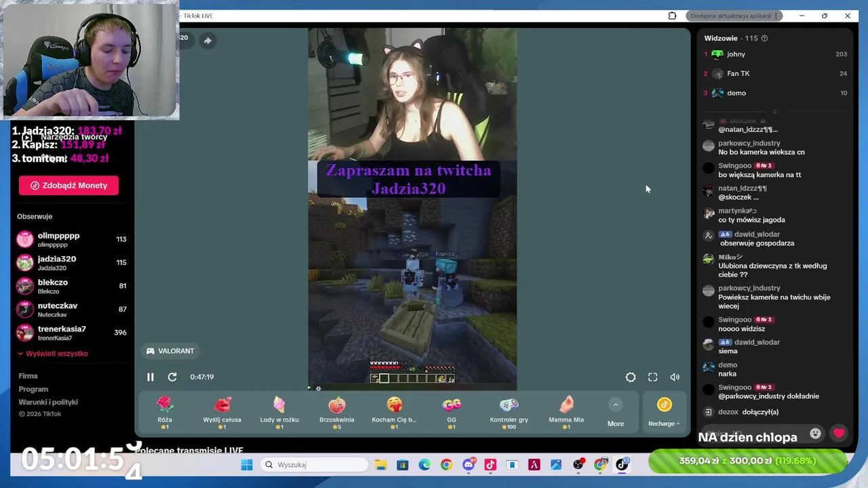This screenshot has width=868, height=488.
Task: Open the Warunki i polityki link
Action: [48, 402]
